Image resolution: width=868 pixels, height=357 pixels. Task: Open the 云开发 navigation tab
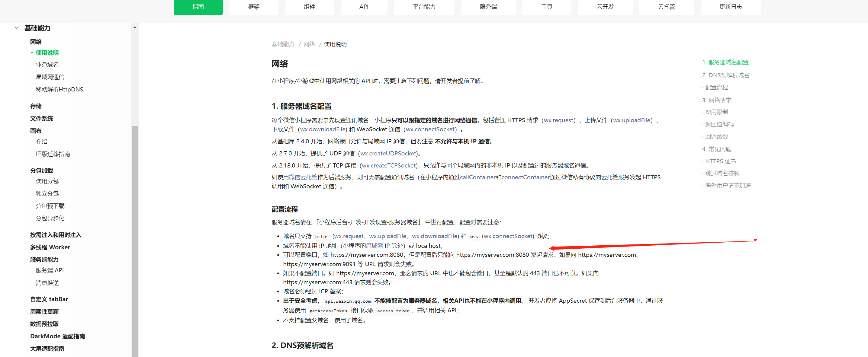click(605, 7)
